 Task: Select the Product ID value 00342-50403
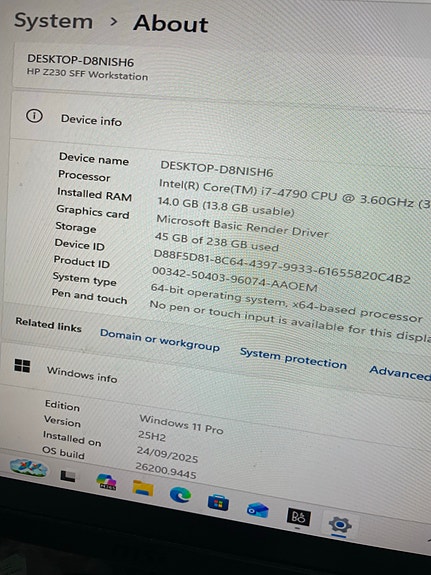pyautogui.click(x=234, y=279)
